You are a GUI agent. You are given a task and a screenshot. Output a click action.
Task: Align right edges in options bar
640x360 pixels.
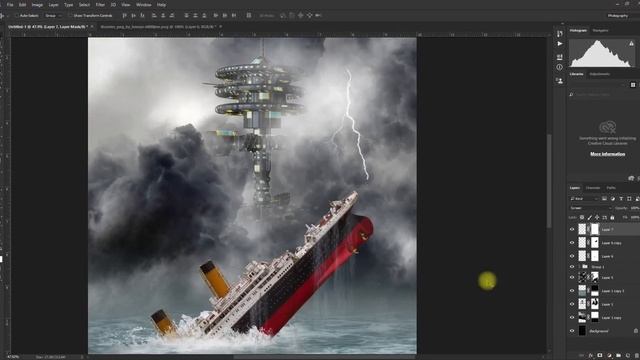pos(172,16)
